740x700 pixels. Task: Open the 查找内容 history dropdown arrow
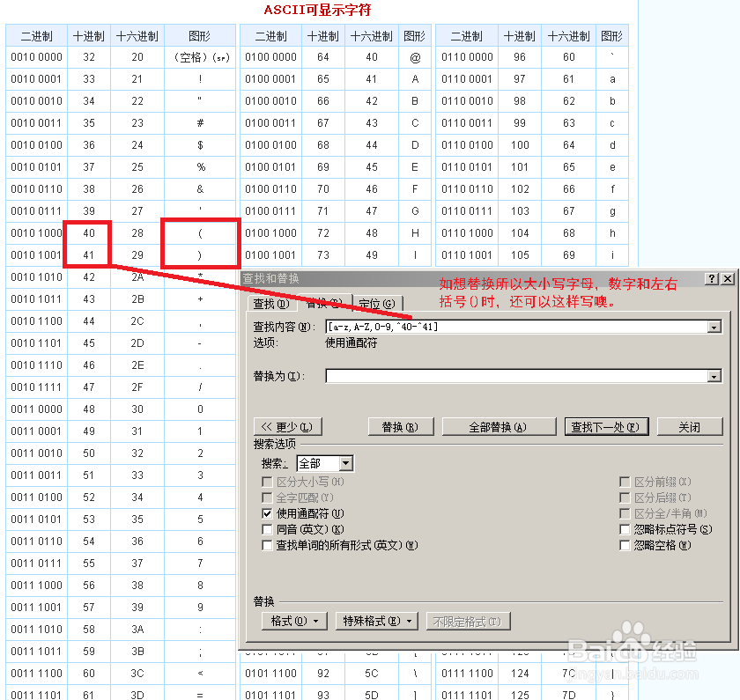point(714,325)
